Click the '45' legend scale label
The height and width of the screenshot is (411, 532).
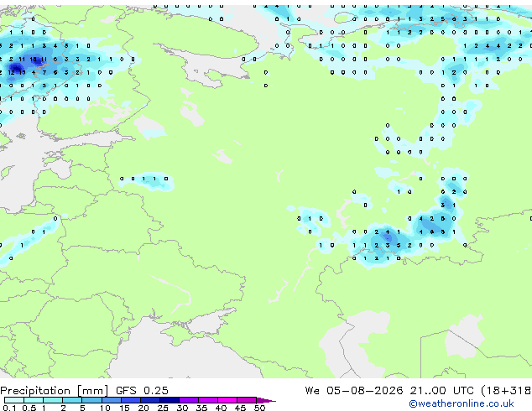(240, 408)
